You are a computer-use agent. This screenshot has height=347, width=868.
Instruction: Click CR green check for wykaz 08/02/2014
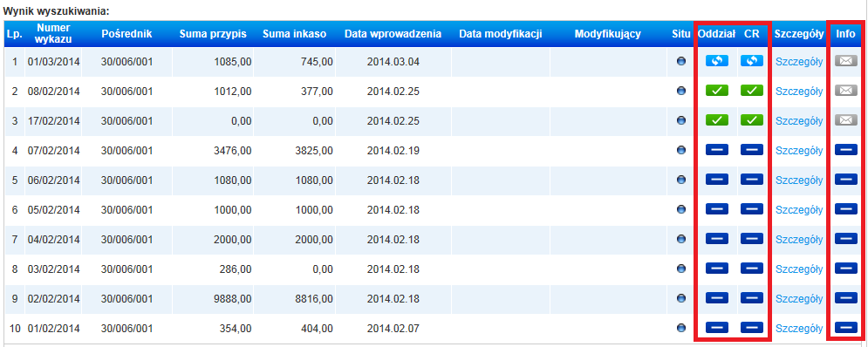tap(752, 91)
